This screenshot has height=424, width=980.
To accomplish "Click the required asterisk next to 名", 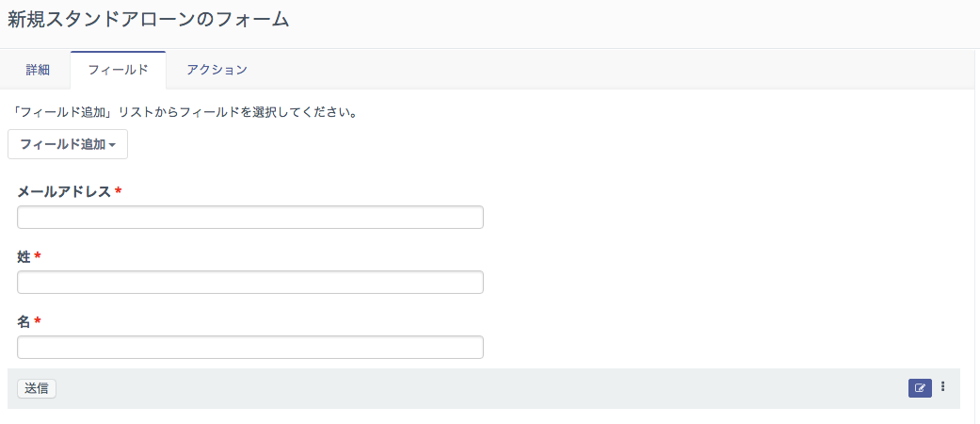I will point(38,321).
